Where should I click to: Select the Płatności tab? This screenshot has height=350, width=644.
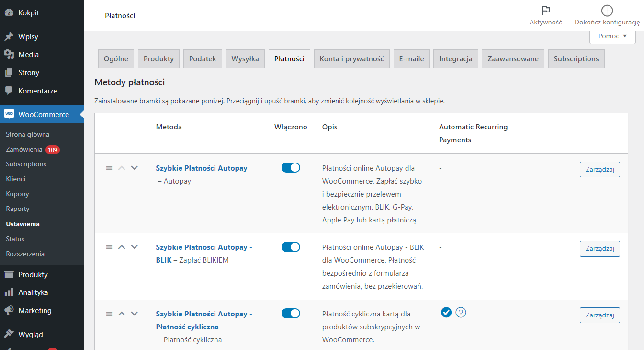(289, 58)
